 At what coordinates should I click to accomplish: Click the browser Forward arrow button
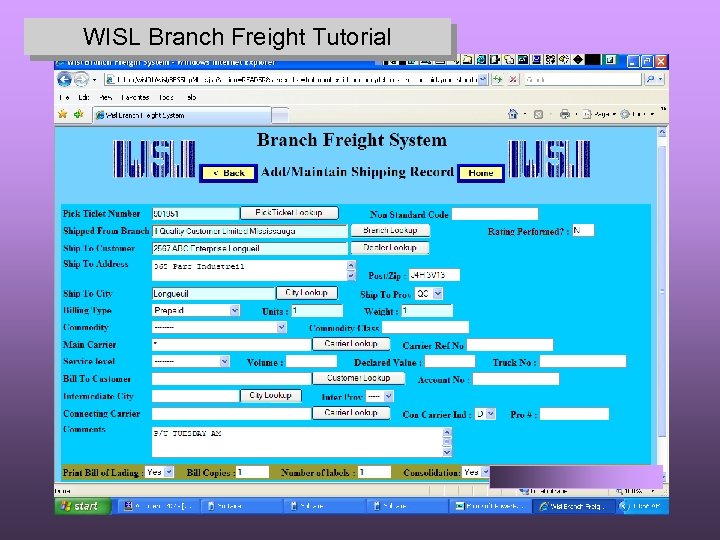click(81, 79)
